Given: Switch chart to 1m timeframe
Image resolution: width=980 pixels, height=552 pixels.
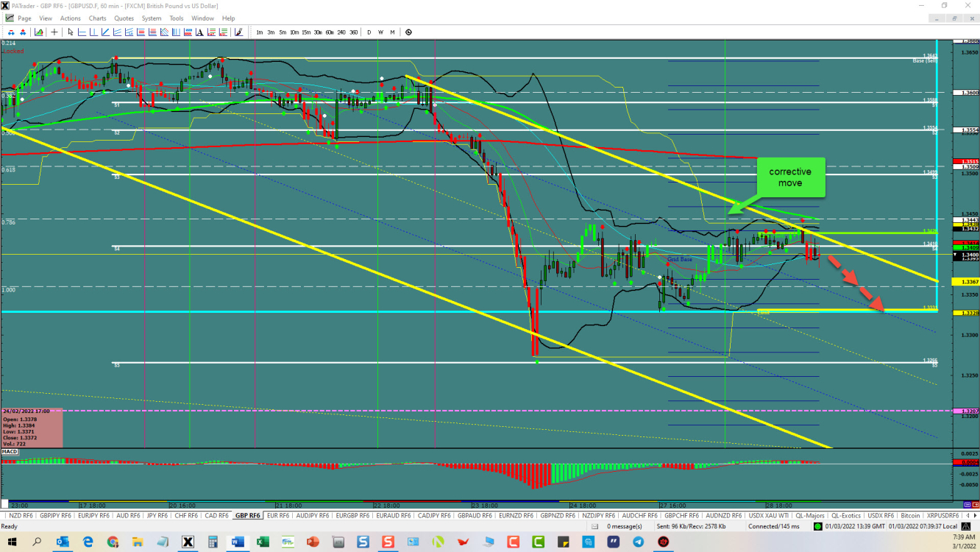Looking at the screenshot, I should [x=260, y=32].
